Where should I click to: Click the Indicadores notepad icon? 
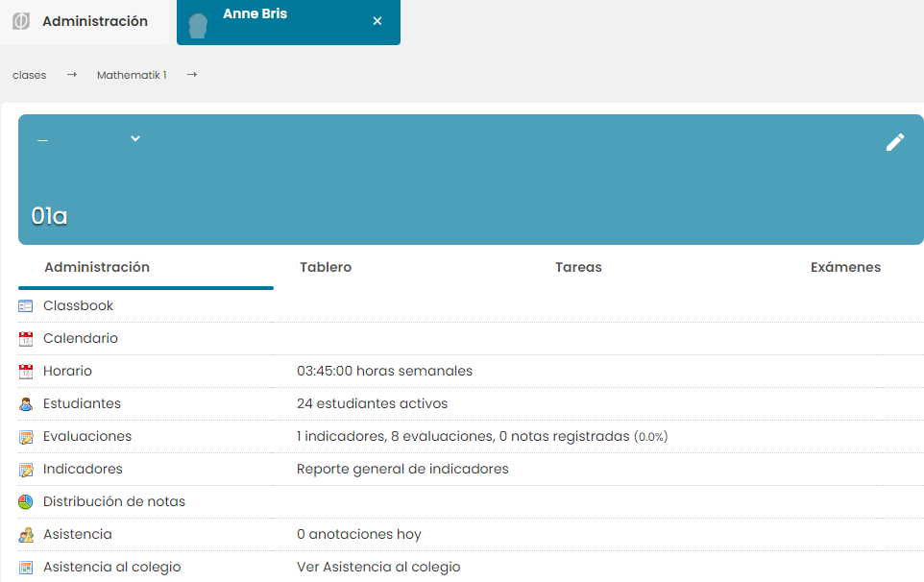pos(25,470)
